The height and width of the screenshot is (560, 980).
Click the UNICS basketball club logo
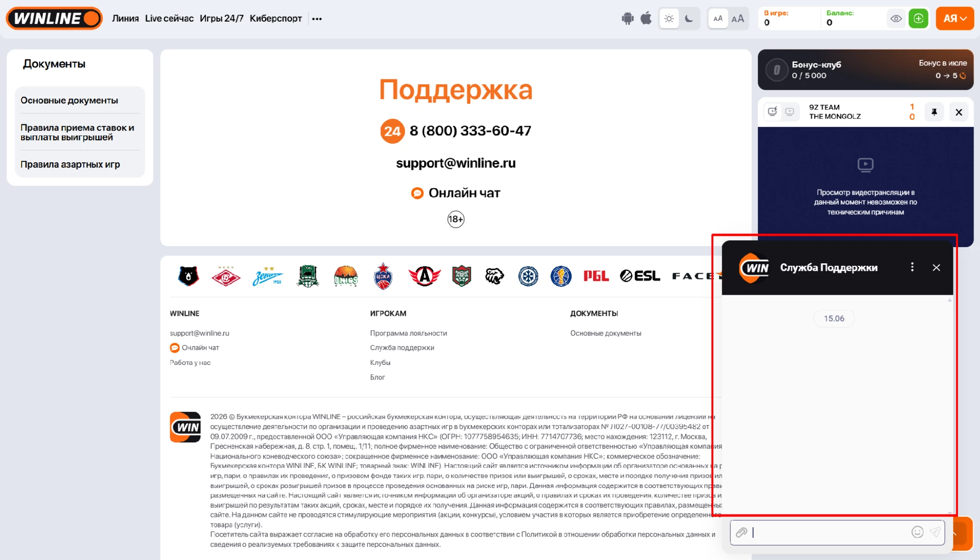pyautogui.click(x=346, y=276)
